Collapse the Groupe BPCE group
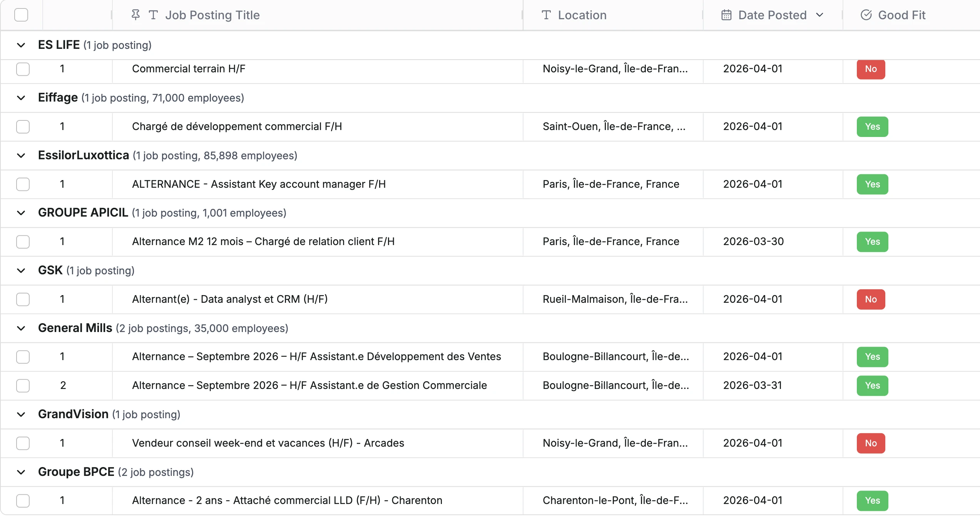980x524 pixels. click(x=21, y=472)
